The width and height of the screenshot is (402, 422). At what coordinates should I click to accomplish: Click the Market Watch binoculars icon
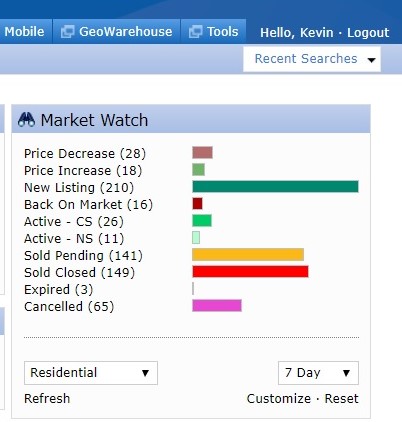pyautogui.click(x=26, y=120)
